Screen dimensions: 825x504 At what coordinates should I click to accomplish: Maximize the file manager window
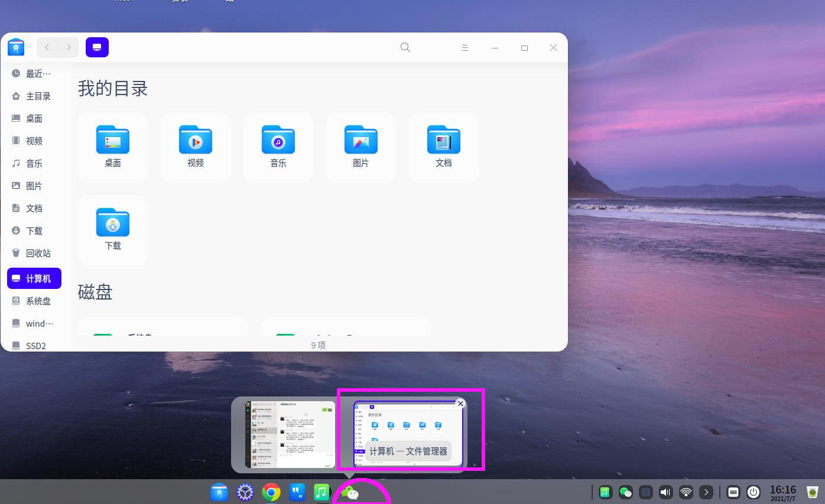coord(524,48)
